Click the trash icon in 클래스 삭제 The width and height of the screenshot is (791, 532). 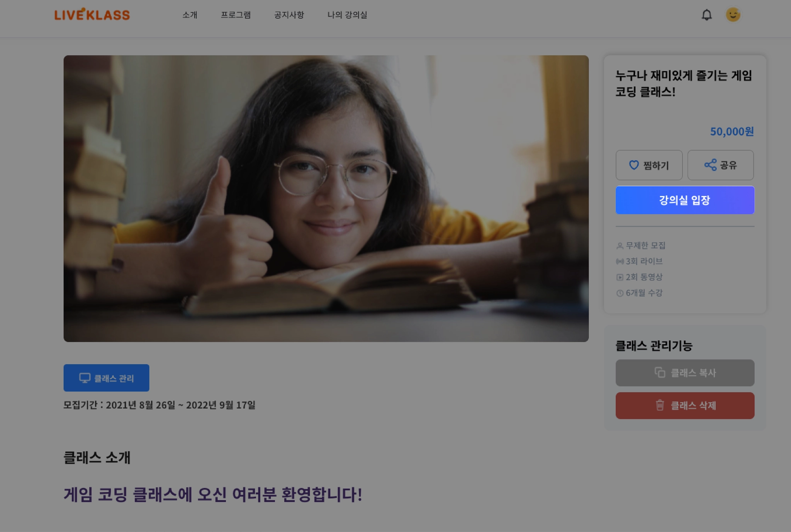tap(660, 405)
